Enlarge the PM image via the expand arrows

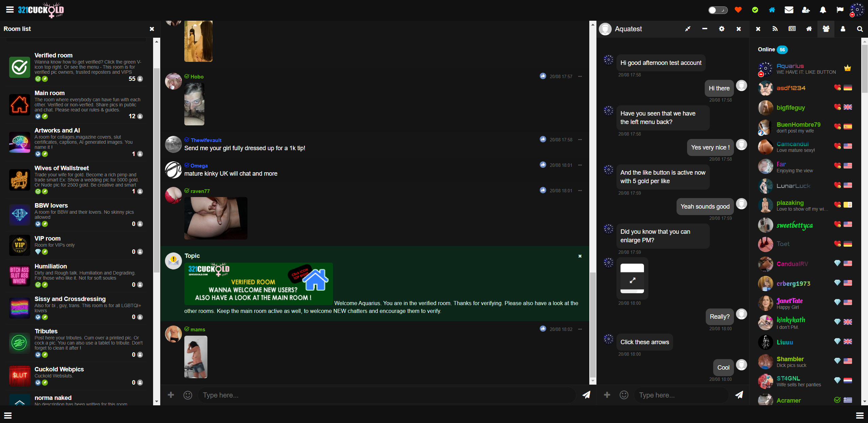coord(632,281)
